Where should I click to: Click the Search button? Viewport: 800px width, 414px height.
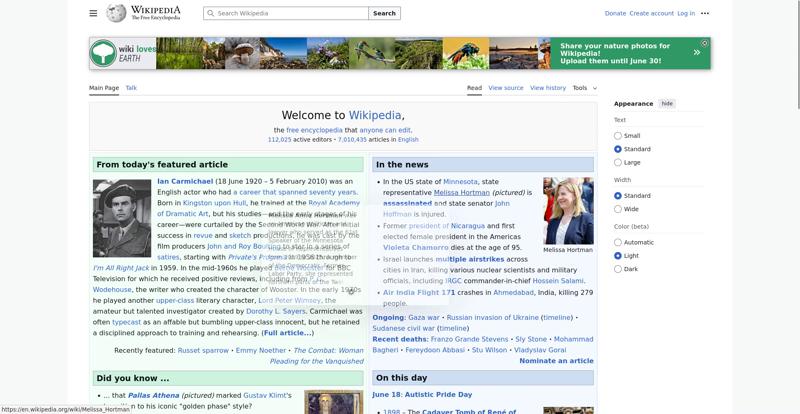[x=384, y=13]
